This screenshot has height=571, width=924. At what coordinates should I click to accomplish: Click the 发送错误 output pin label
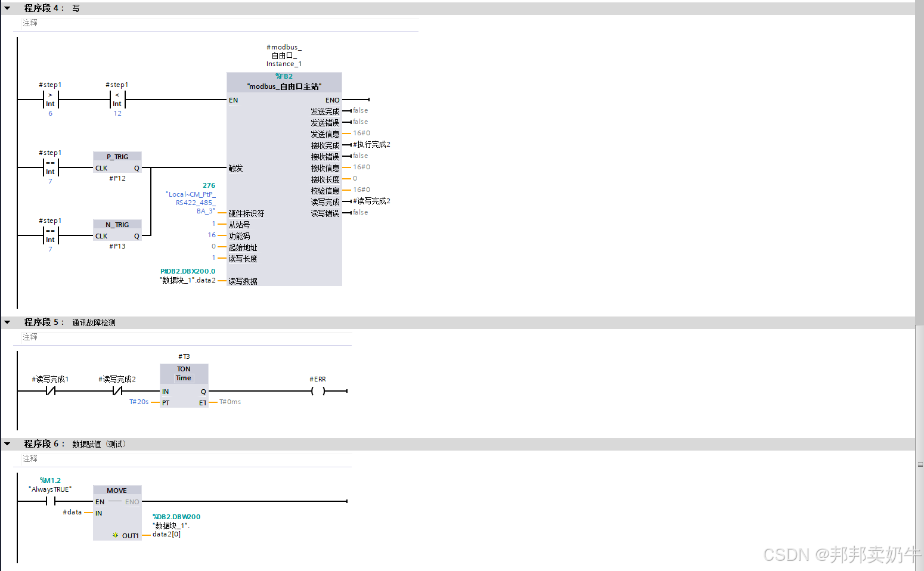point(325,123)
